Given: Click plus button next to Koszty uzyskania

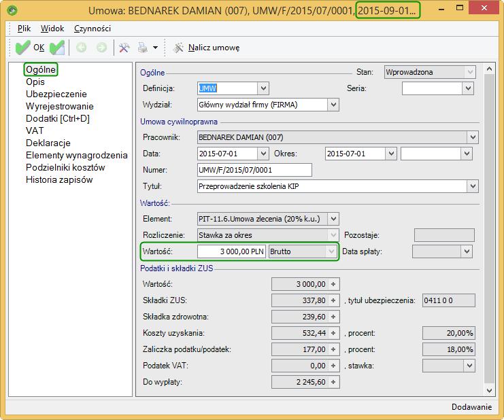Looking at the screenshot, I should coord(333,333).
